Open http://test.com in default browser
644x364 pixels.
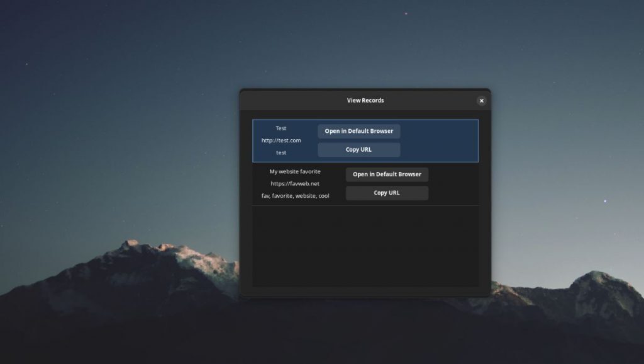click(x=359, y=131)
